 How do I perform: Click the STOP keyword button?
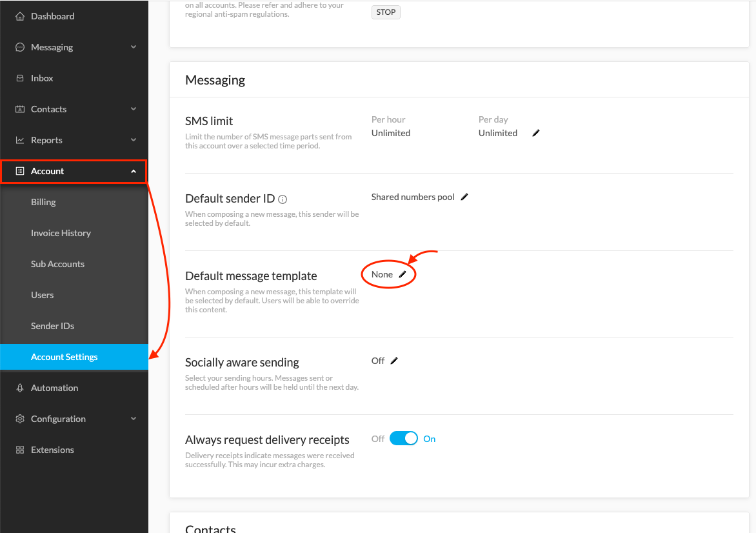click(x=385, y=12)
